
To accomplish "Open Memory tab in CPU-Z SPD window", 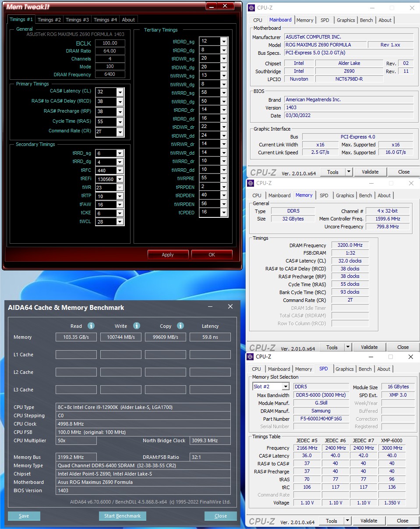I will (304, 369).
